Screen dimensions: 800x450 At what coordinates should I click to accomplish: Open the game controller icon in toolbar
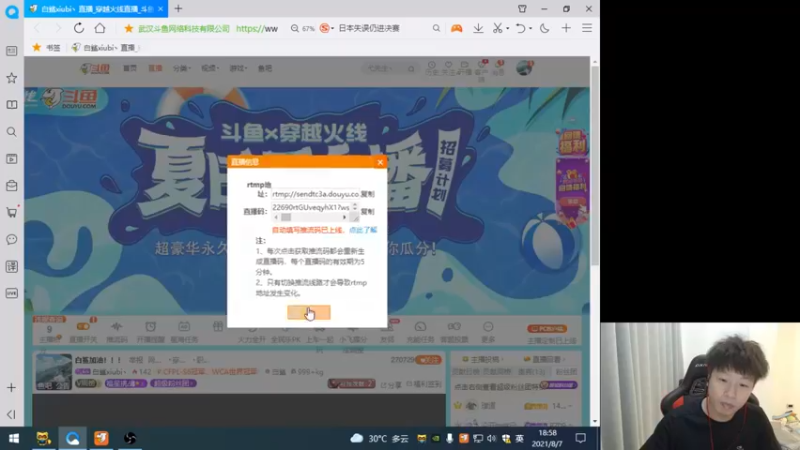(x=457, y=28)
